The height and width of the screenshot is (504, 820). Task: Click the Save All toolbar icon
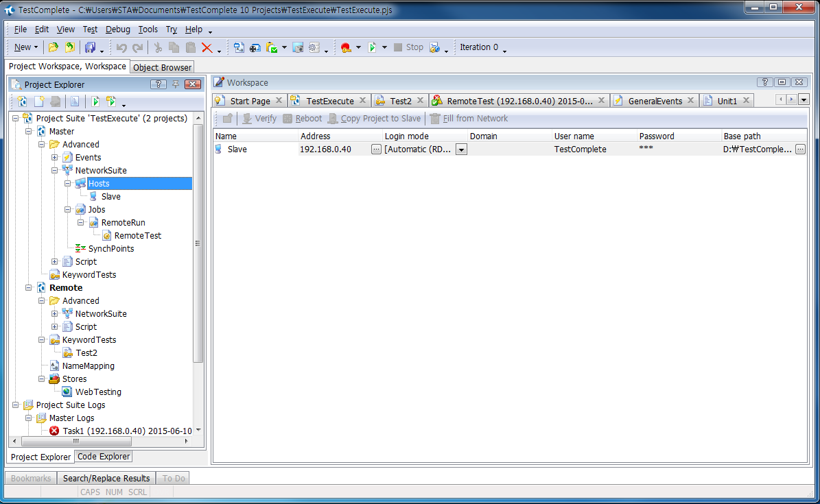90,47
